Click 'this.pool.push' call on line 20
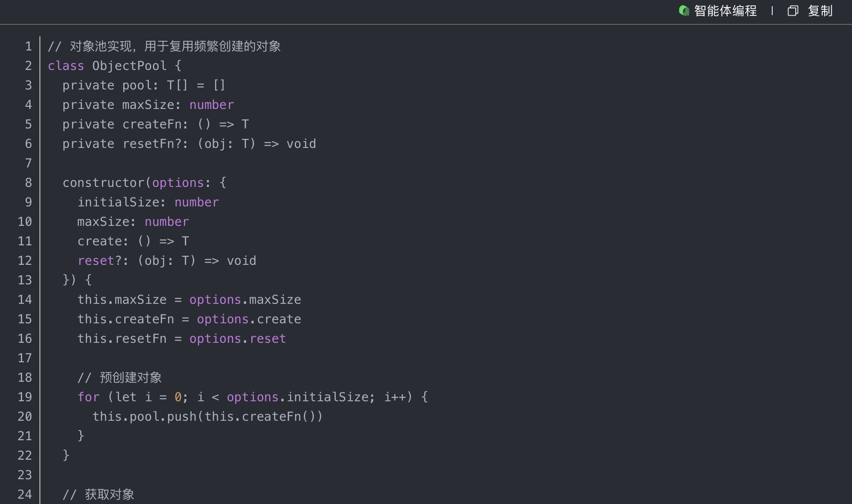The image size is (852, 504). pos(144,417)
